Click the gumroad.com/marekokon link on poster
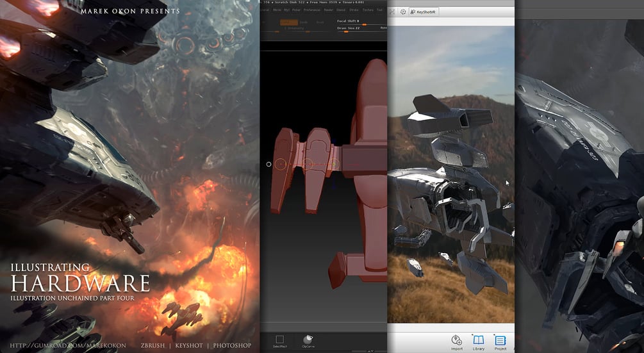The width and height of the screenshot is (644, 353). 68,345
